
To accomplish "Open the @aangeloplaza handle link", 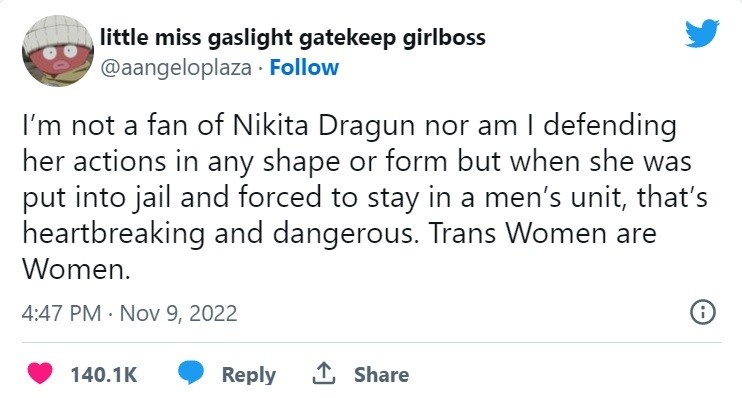I will coord(176,68).
